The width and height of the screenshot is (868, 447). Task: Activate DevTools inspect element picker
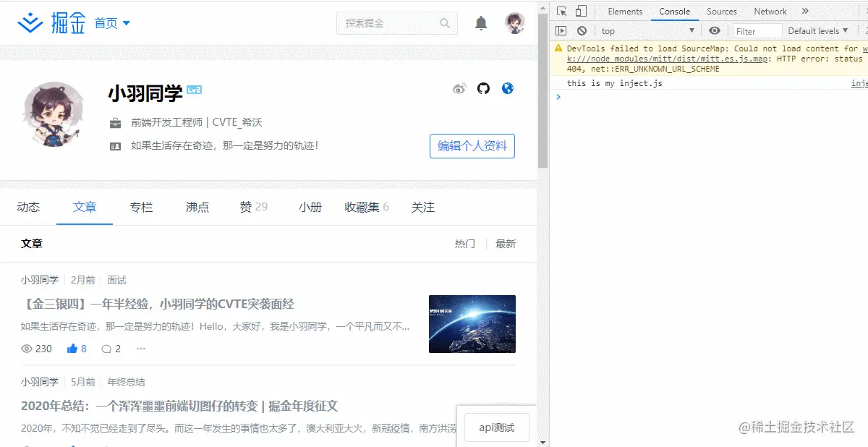click(x=562, y=12)
